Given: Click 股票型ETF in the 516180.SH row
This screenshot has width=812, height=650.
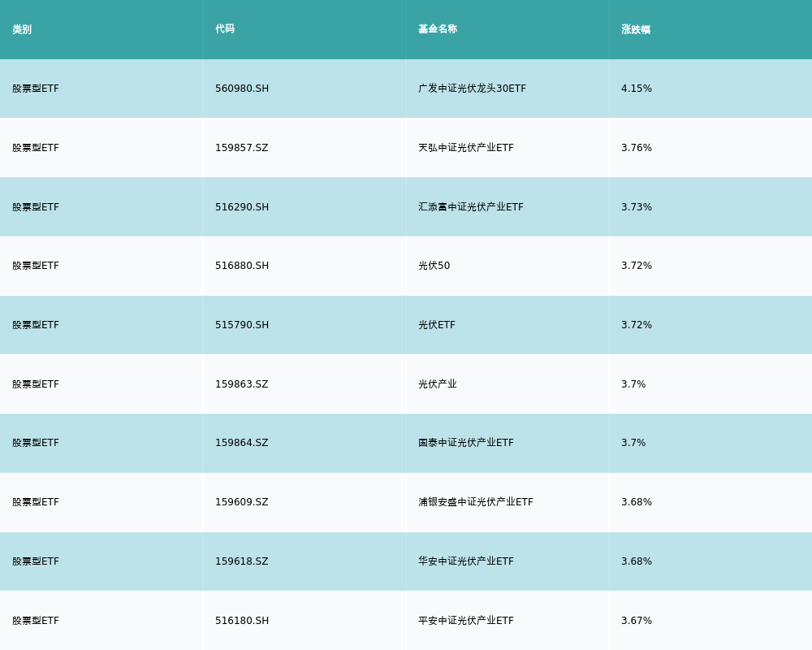Looking at the screenshot, I should [36, 621].
